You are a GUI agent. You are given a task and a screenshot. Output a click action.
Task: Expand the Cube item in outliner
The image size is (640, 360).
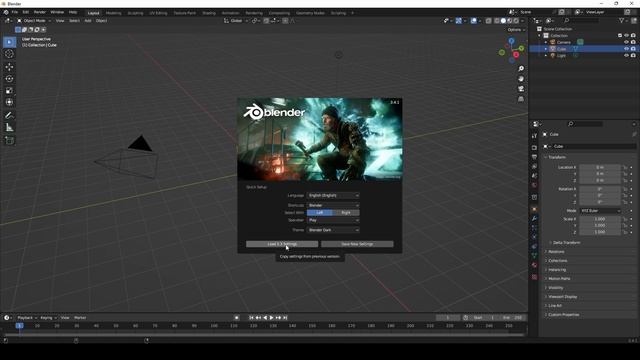(546, 49)
